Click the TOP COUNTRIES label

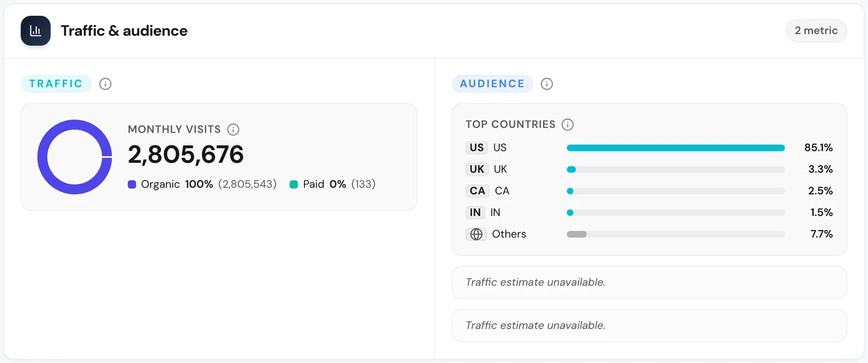pyautogui.click(x=511, y=125)
